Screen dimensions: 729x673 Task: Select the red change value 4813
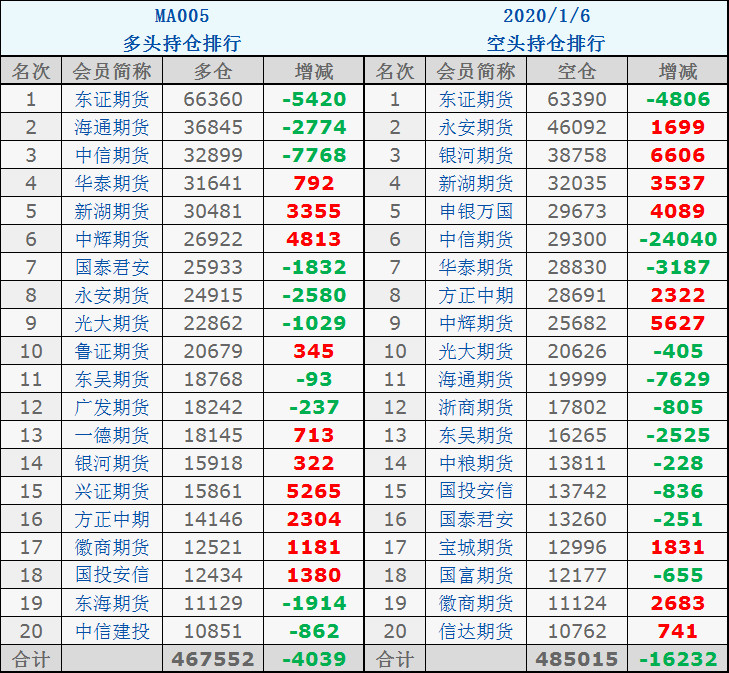pyautogui.click(x=314, y=239)
